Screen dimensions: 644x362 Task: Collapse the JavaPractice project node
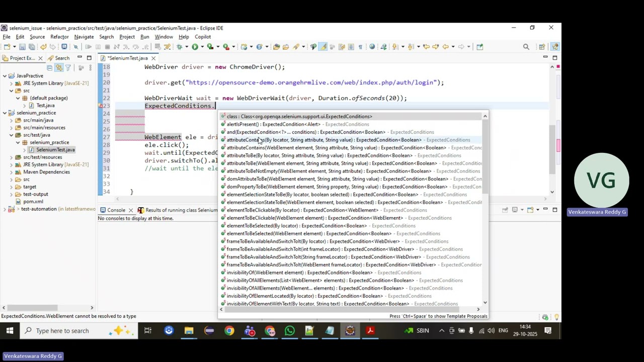pyautogui.click(x=5, y=76)
